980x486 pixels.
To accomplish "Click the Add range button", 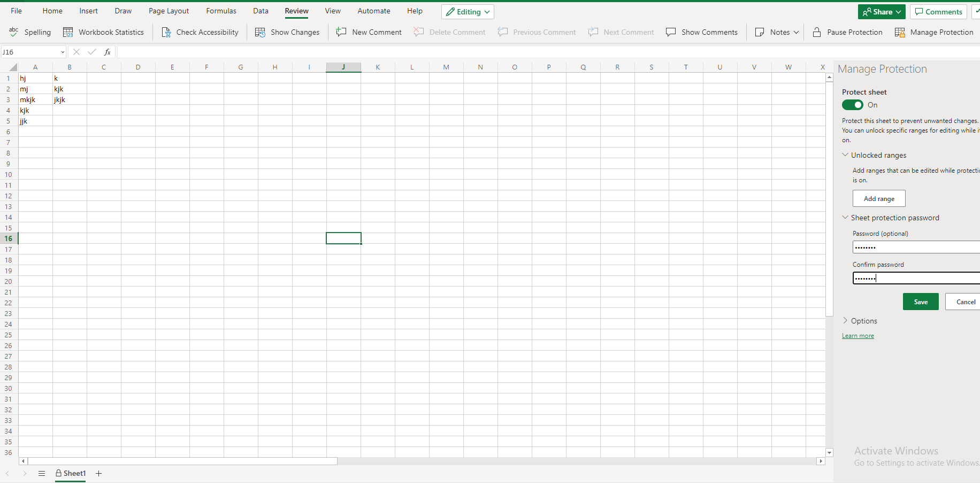I will [x=879, y=198].
